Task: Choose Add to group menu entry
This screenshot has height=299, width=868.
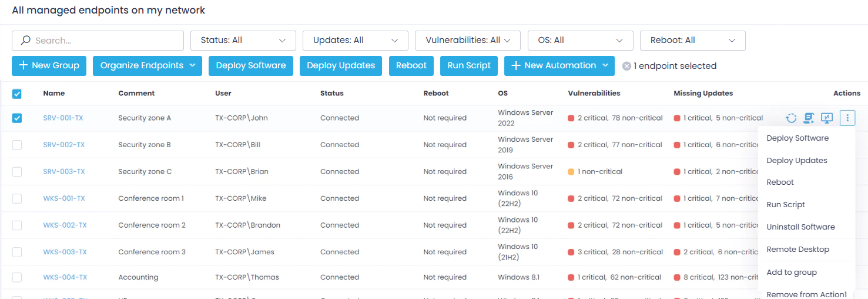Action: 792,273
